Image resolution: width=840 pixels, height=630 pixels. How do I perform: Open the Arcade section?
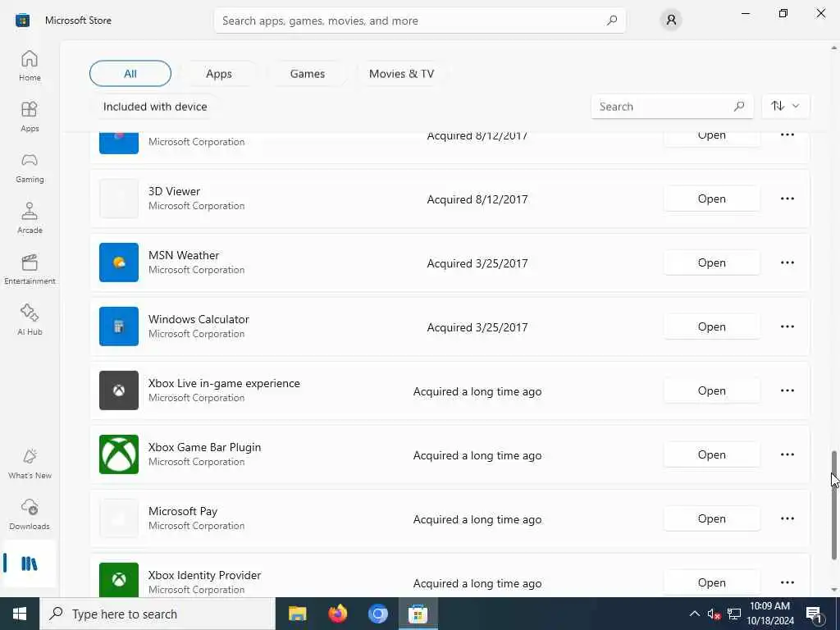pos(30,218)
